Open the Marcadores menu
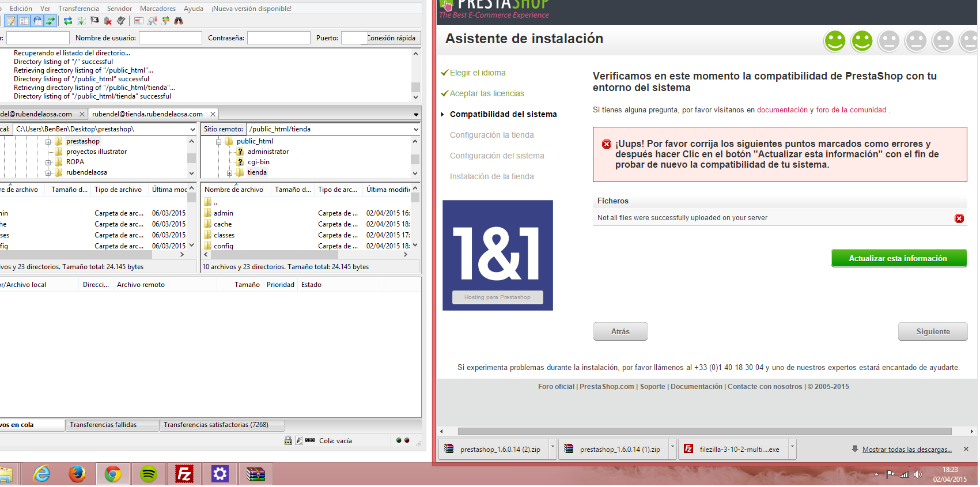 158,9
